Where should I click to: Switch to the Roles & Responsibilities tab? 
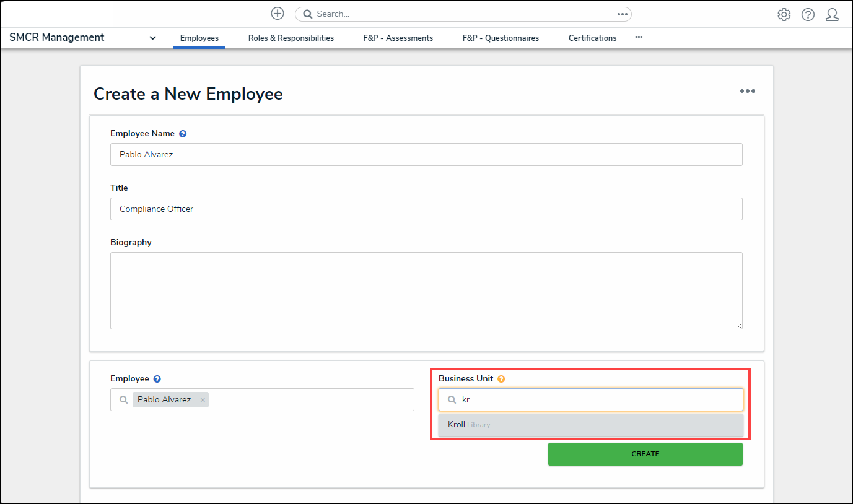click(x=291, y=38)
